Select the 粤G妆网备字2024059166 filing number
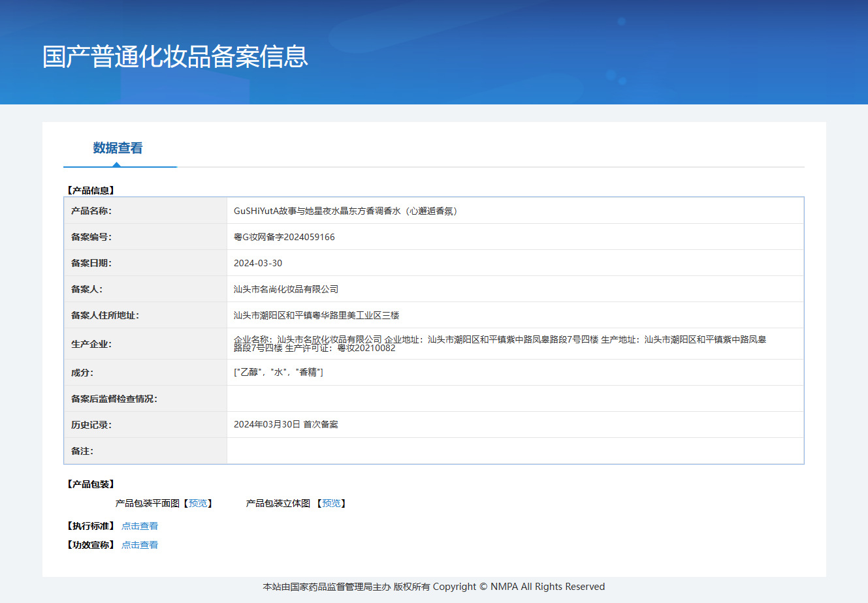868x603 pixels. click(x=284, y=237)
